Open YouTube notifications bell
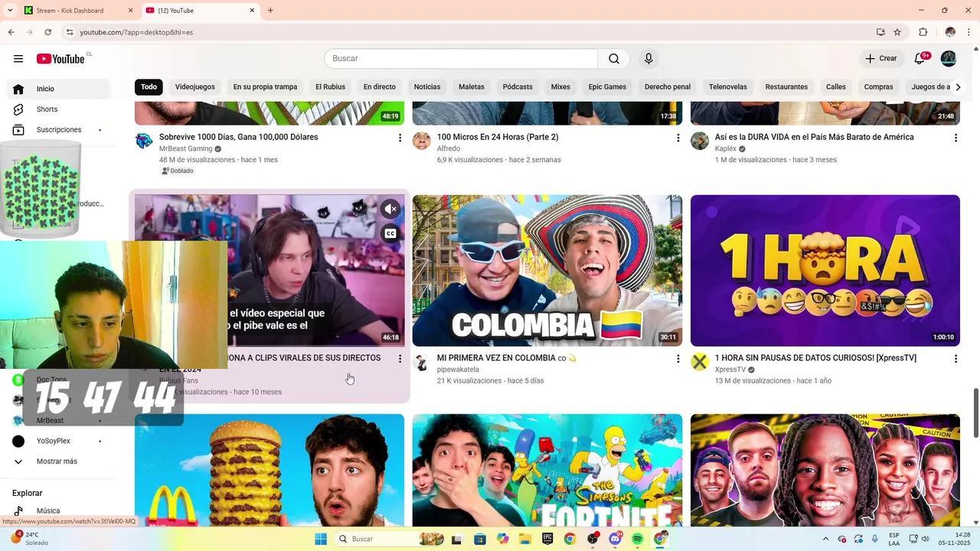Viewport: 980px width, 551px height. click(920, 59)
